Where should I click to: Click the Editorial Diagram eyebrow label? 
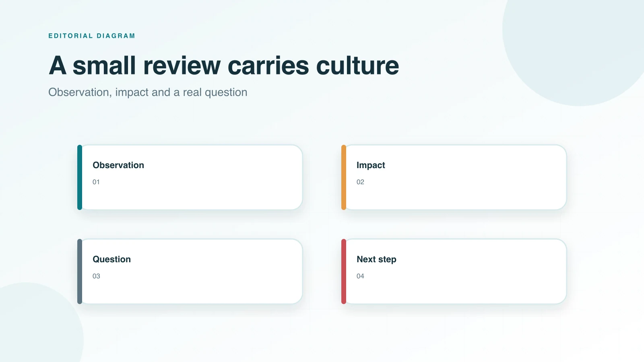click(x=92, y=36)
